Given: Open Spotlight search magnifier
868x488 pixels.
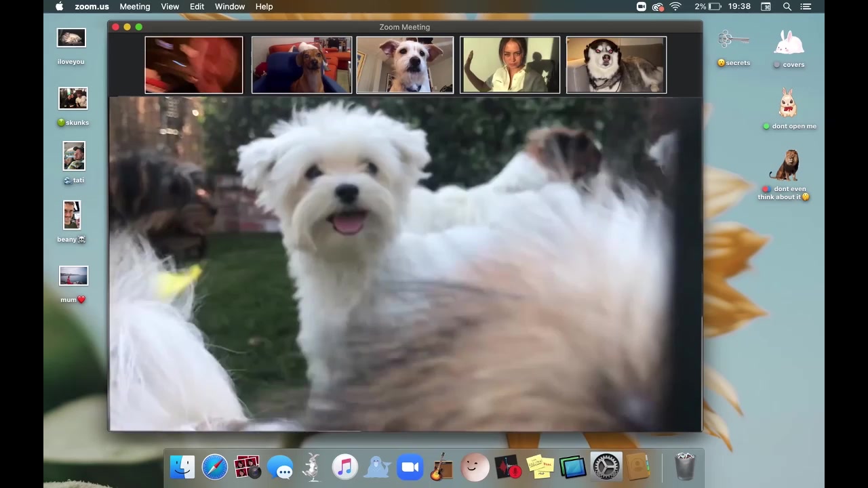Looking at the screenshot, I should tap(787, 7).
